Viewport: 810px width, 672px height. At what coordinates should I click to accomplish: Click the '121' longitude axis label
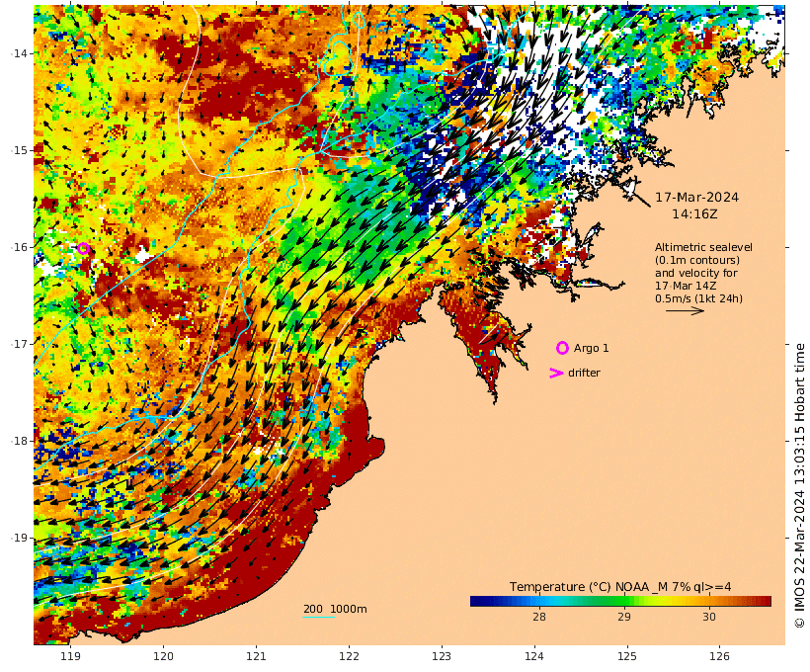(256, 656)
